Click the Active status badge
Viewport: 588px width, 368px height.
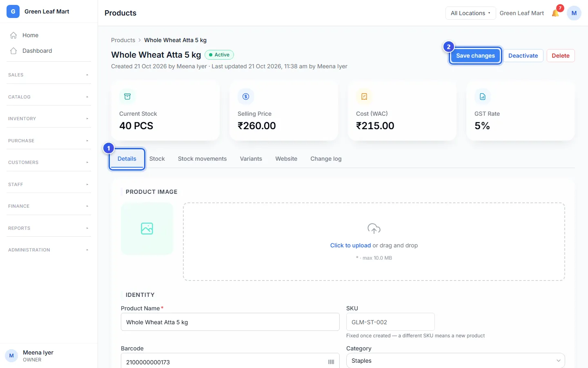pos(219,55)
